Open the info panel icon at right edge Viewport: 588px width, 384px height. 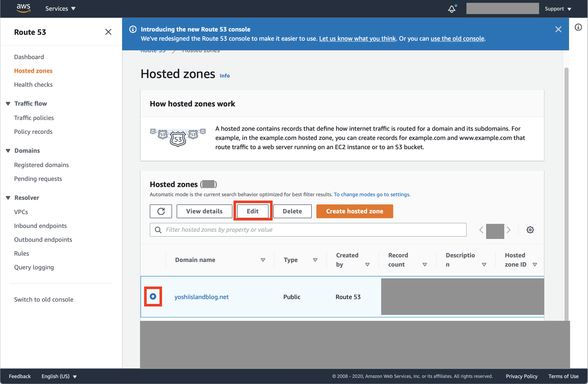578,27
